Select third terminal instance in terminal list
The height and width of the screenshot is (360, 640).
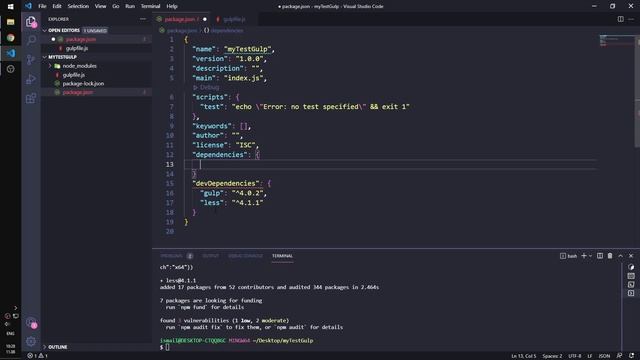point(631,284)
